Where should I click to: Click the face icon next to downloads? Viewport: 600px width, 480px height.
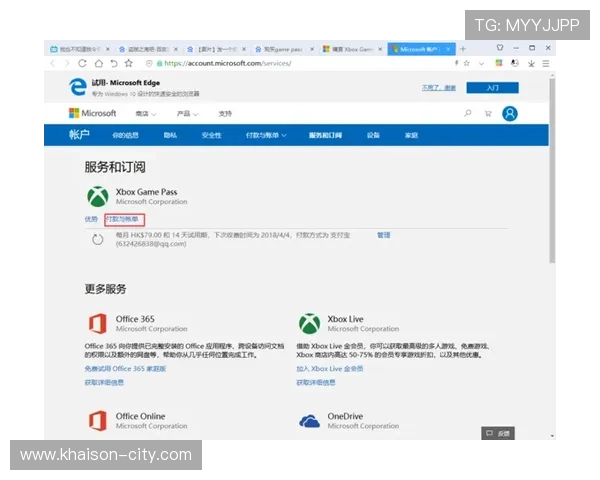point(515,63)
